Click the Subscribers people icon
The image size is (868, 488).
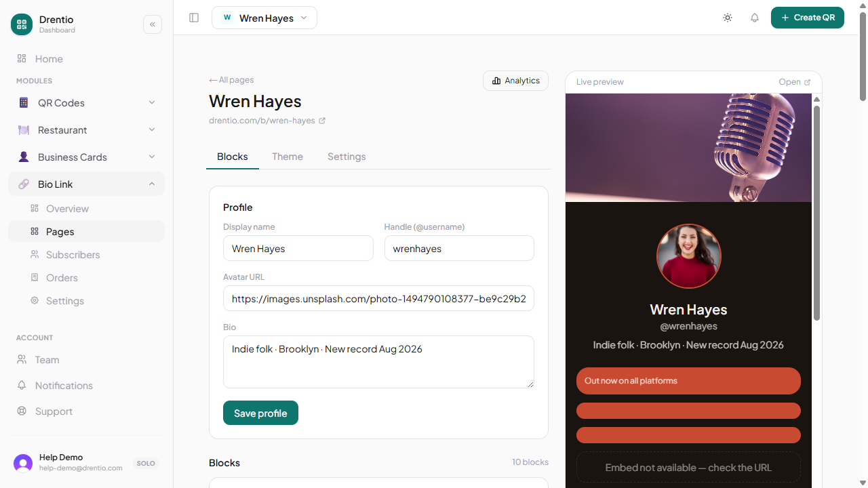[x=35, y=255]
